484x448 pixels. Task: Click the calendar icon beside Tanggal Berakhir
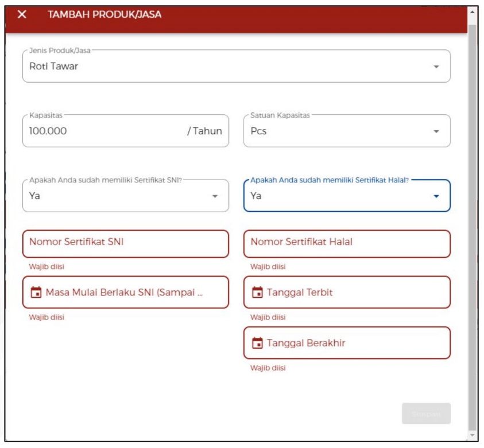[257, 343]
